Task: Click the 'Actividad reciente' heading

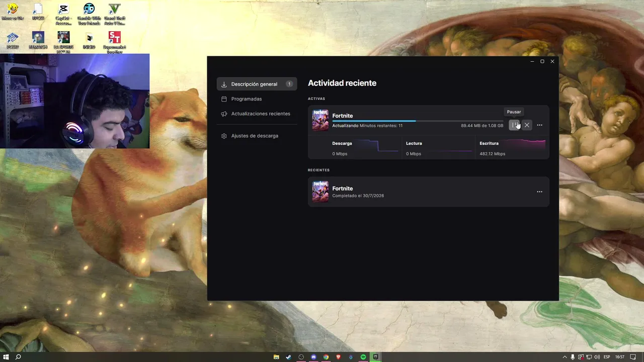Action: click(x=342, y=83)
